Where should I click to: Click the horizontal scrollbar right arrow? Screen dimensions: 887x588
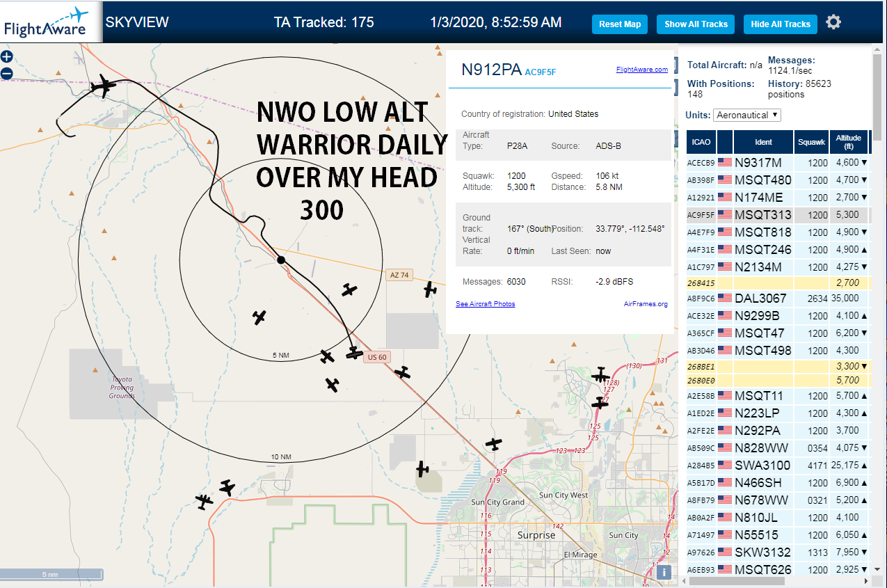[x=867, y=581]
